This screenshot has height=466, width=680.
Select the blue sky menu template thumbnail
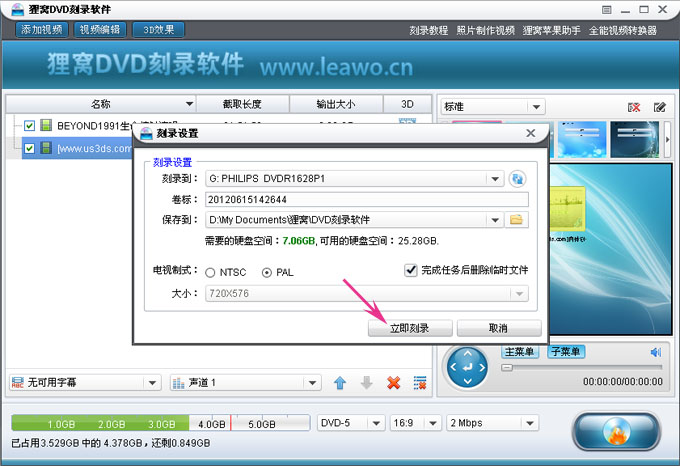[582, 139]
